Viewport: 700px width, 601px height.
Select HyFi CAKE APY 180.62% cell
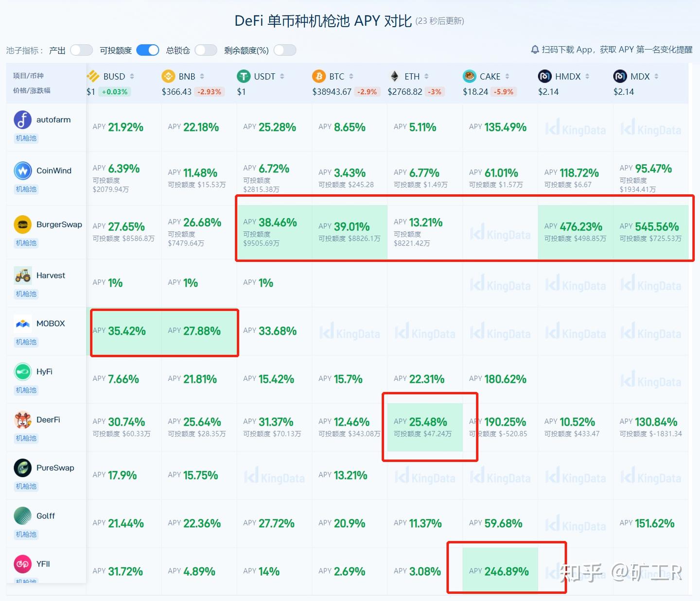[x=500, y=379]
